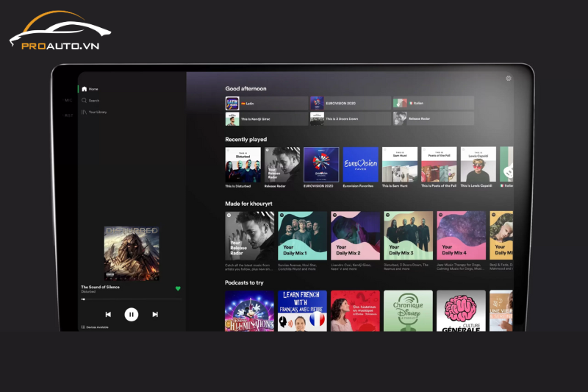The width and height of the screenshot is (588, 392).
Task: Open the Daily Mix 3 playlist
Action: [408, 236]
